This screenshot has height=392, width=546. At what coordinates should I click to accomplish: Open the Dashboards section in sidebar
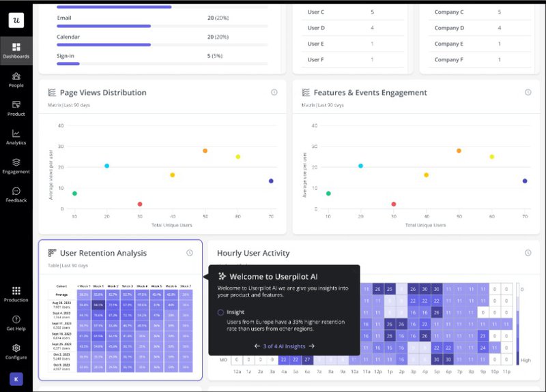(16, 50)
